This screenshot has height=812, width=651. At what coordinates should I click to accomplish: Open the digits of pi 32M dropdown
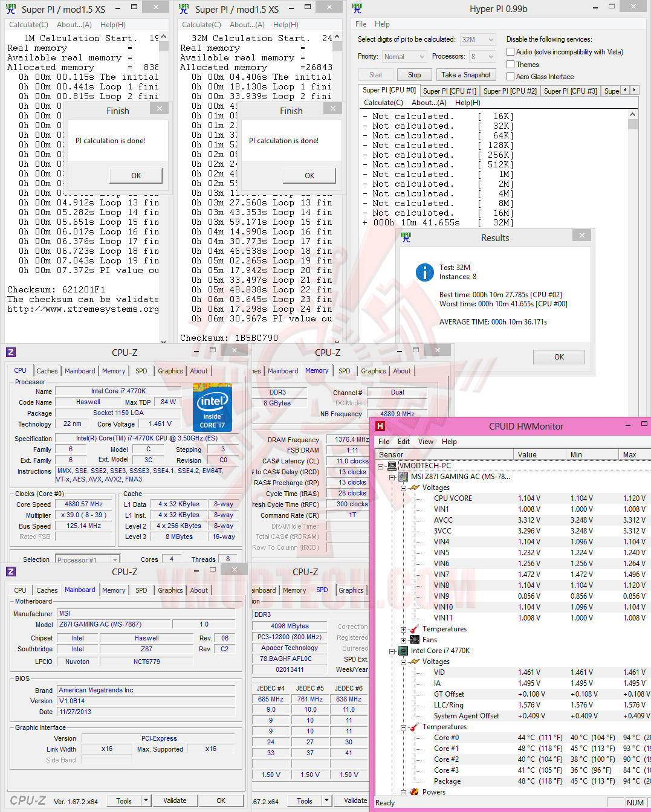(x=478, y=40)
